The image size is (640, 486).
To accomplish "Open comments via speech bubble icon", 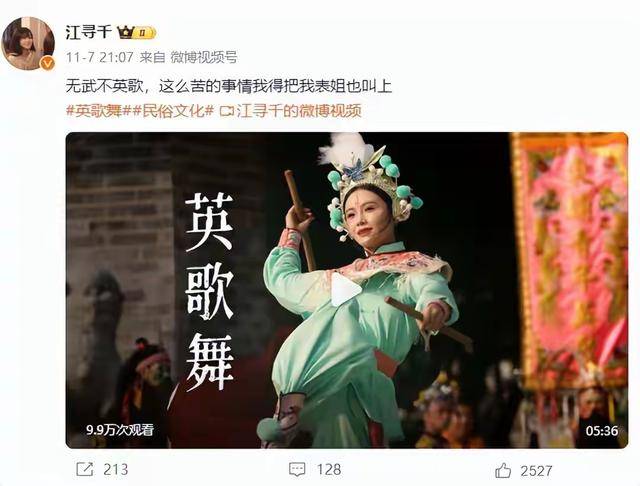I will click(x=297, y=470).
